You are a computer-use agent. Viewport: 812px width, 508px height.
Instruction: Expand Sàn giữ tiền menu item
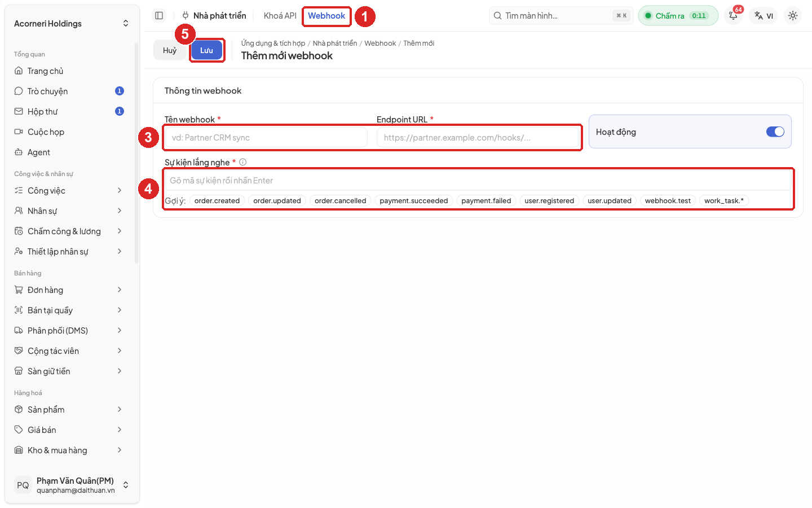pyautogui.click(x=69, y=371)
